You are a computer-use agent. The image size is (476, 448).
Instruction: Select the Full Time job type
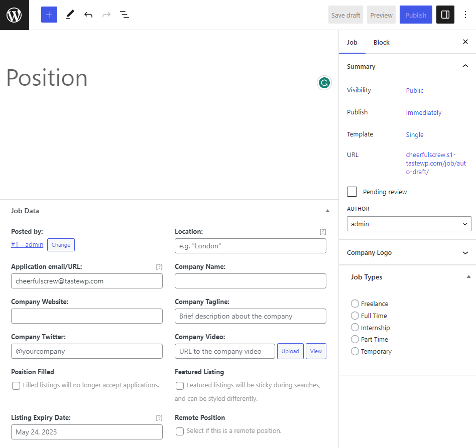pos(355,316)
